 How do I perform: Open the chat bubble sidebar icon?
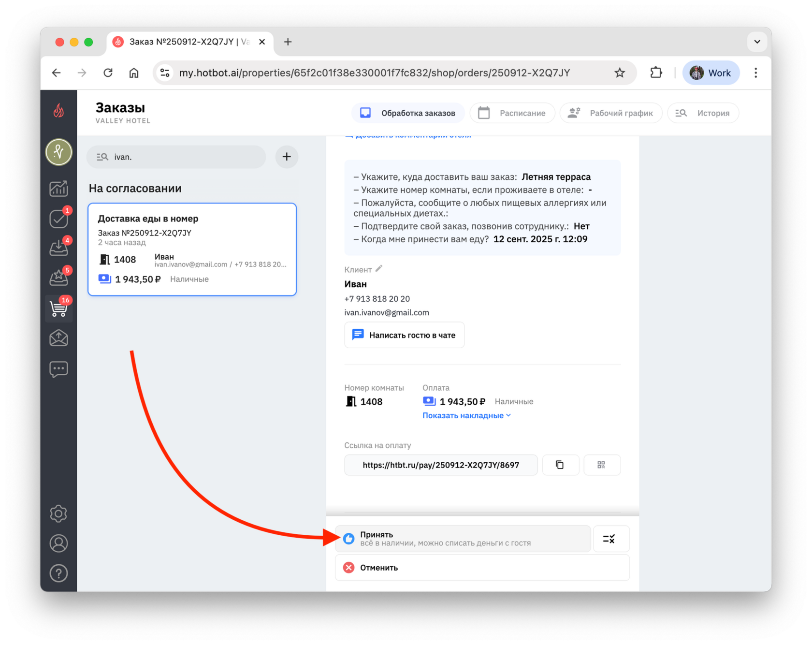click(58, 369)
